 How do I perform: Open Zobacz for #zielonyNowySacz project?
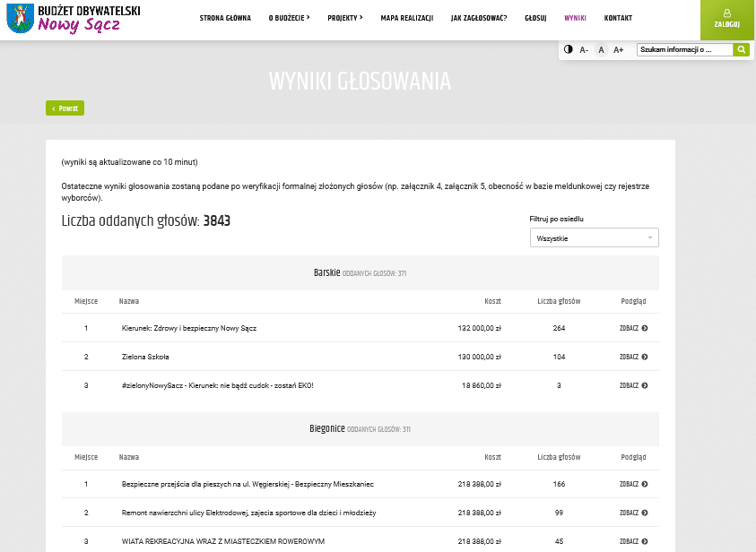(x=633, y=385)
